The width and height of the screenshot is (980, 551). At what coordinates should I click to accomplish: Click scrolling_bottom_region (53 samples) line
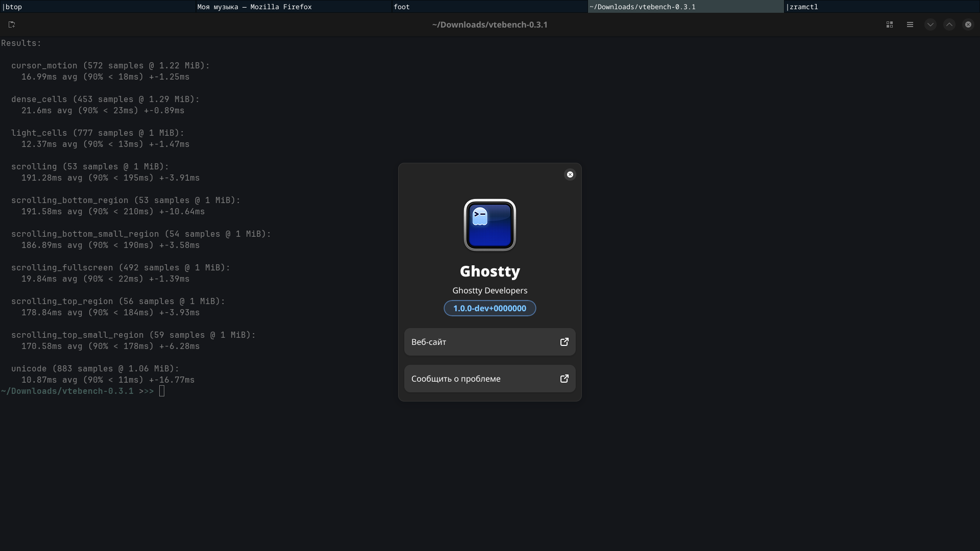126,201
